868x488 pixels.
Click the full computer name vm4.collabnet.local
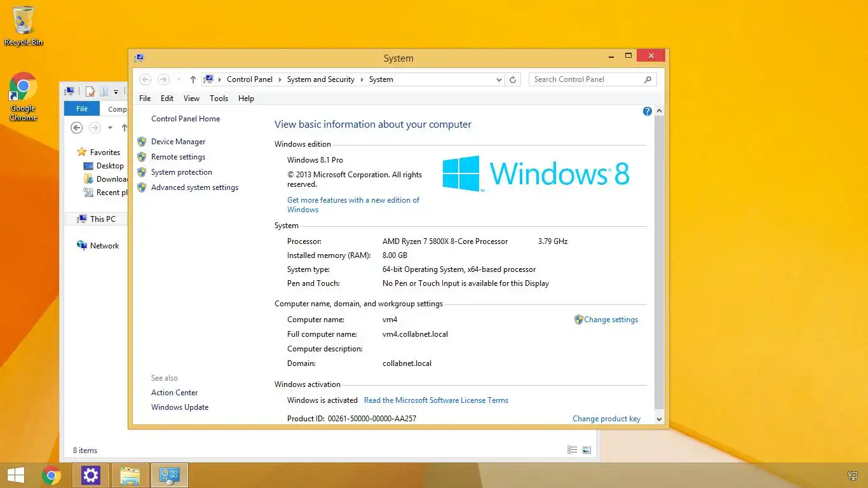pyautogui.click(x=415, y=334)
